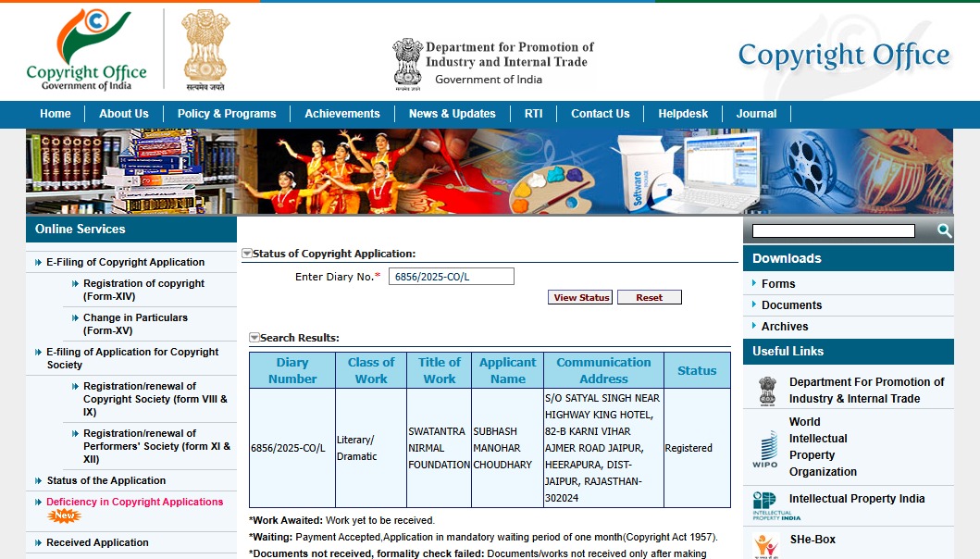This screenshot has width=980, height=559.
Task: Open Registration of copyright (Form-XIV) link
Action: pyautogui.click(x=143, y=290)
